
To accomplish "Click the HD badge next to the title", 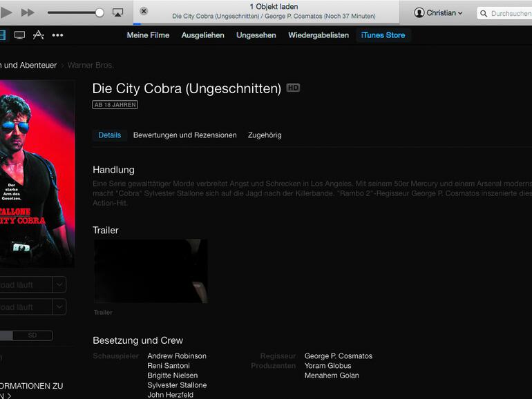I will click(293, 88).
